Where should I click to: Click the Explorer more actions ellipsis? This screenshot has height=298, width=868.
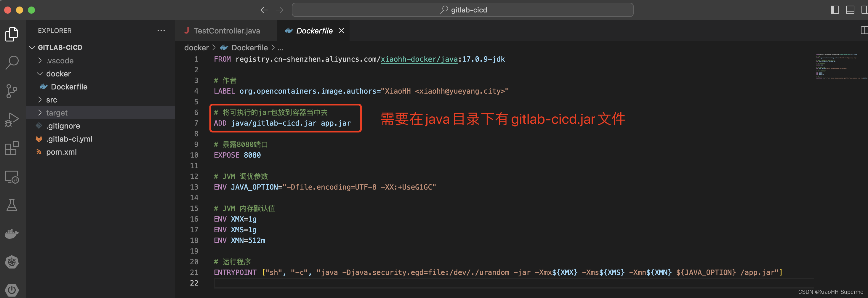click(x=161, y=31)
